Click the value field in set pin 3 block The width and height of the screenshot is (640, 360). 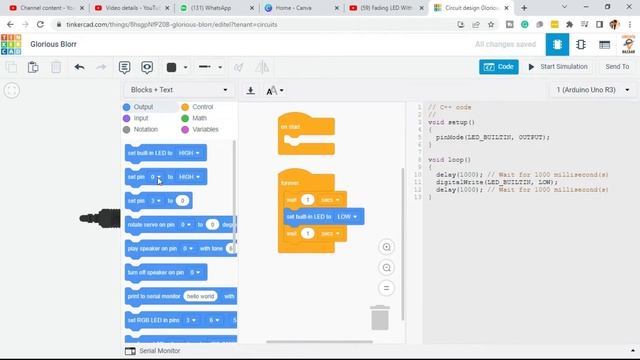pos(182,201)
